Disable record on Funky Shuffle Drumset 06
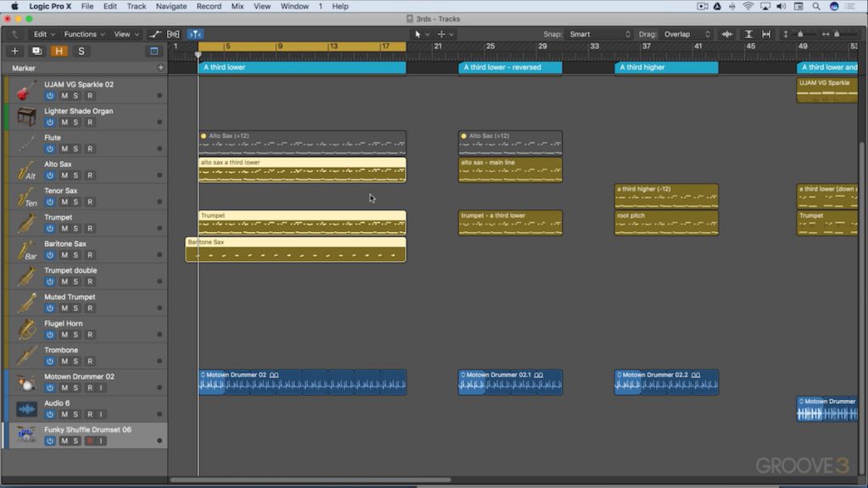Screen dimensions: 868x488 click(90, 441)
